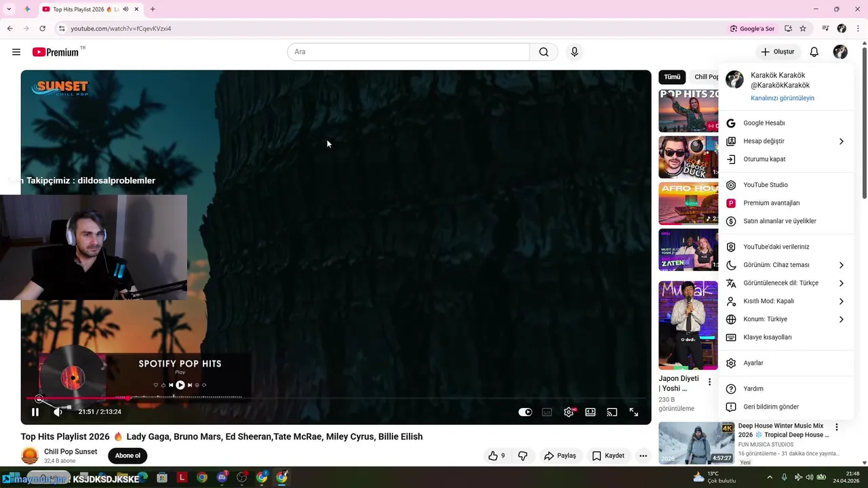Go back in browser history
868x488 pixels.
pyautogui.click(x=9, y=28)
